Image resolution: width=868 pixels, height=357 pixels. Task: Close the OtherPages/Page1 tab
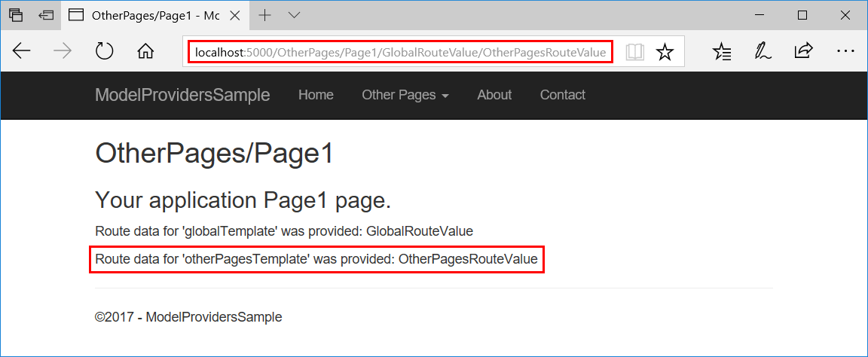pyautogui.click(x=234, y=16)
